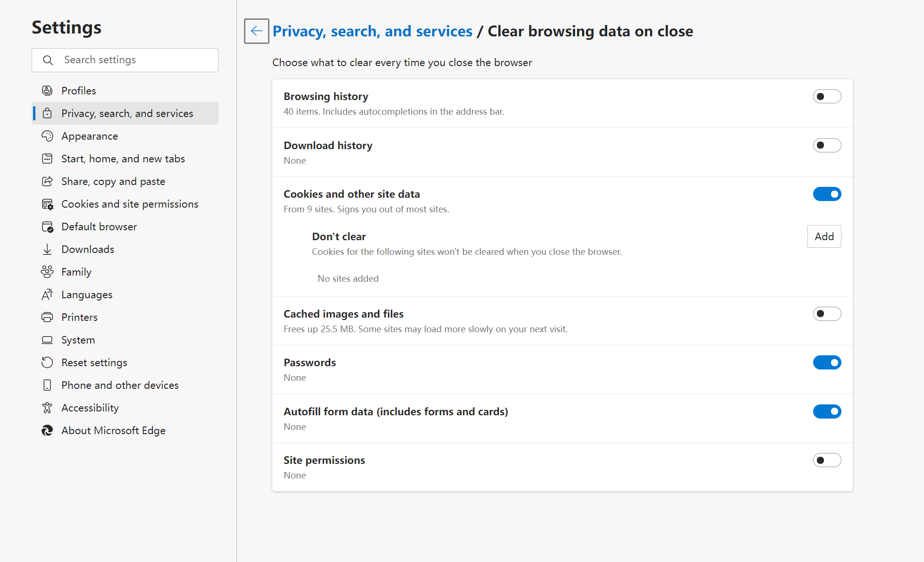
Task: Go to Start, home, and new tabs
Action: [123, 159]
